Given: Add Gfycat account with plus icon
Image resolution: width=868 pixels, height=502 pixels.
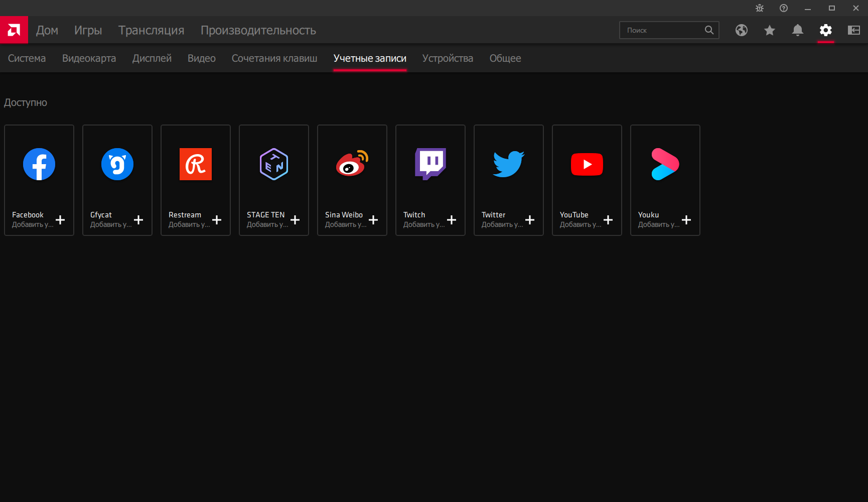Looking at the screenshot, I should 138,220.
